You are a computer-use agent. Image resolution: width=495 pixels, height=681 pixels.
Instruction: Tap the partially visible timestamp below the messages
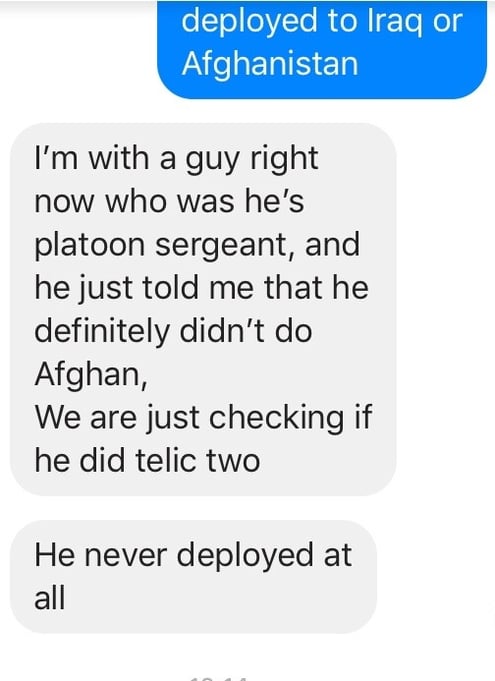coord(219,678)
